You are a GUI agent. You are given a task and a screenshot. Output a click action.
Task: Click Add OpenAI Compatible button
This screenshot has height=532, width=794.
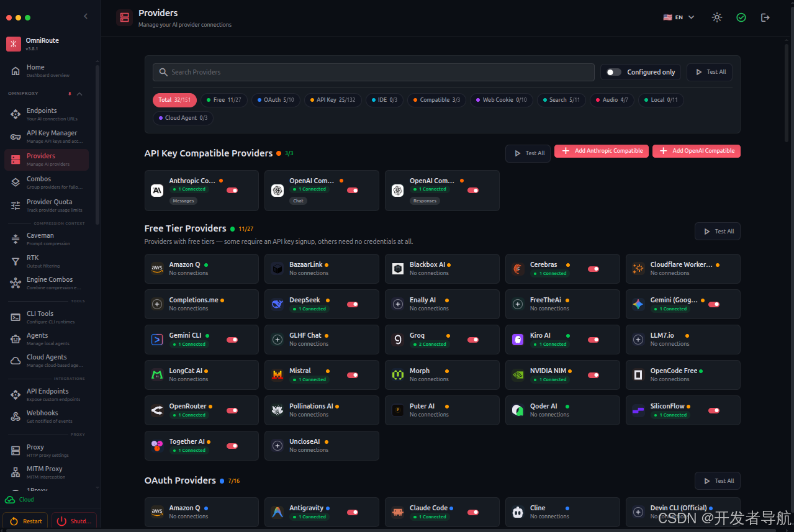697,151
